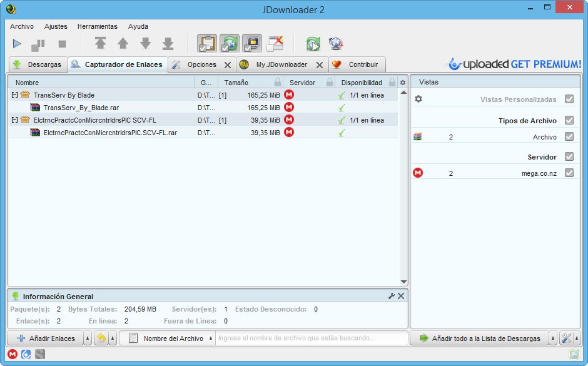Image resolution: width=588 pixels, height=366 pixels.
Task: Open dropdown arrow beside Añadir todo button
Action: click(553, 338)
